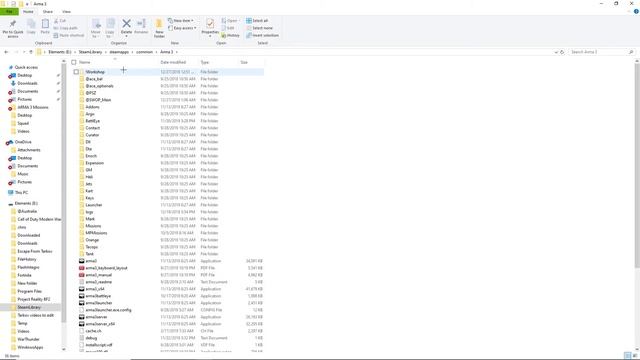Select the arma3 application file
The width and height of the screenshot is (640, 360).
[x=91, y=261]
